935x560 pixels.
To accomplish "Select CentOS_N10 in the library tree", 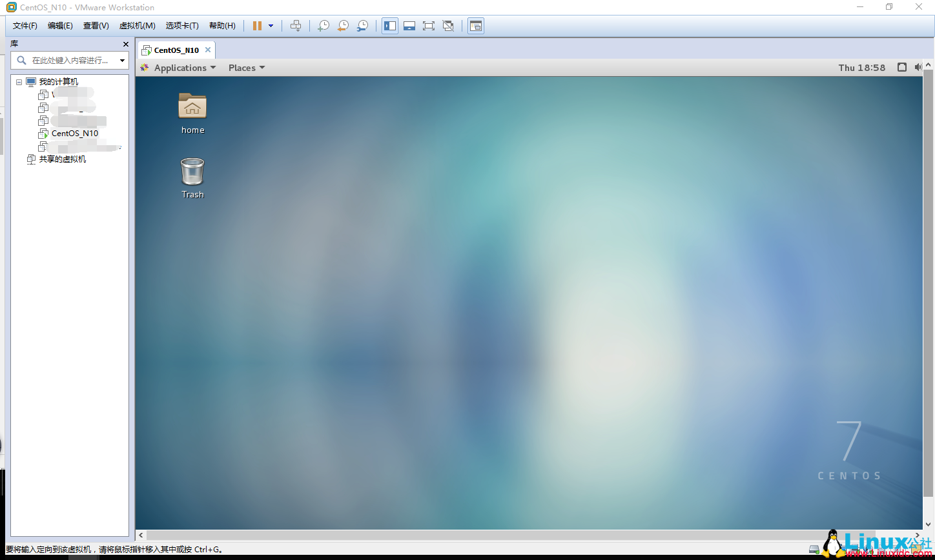I will coord(74,133).
